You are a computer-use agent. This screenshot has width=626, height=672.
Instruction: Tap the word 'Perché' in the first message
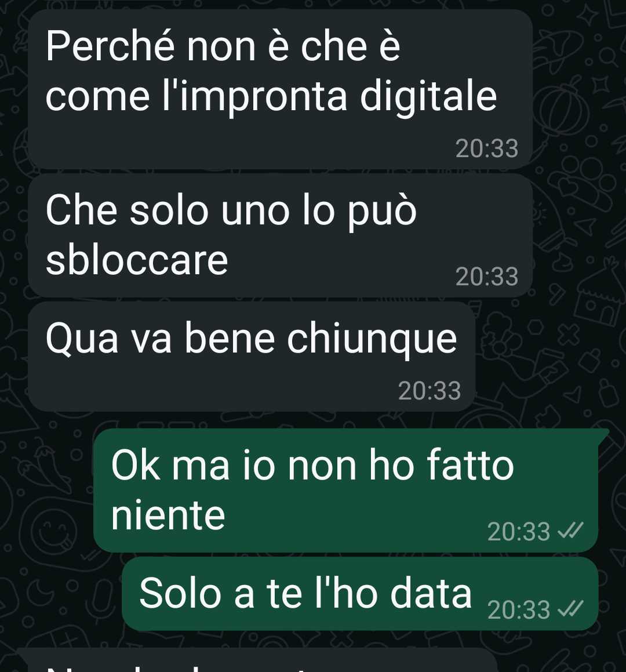pos(110,45)
